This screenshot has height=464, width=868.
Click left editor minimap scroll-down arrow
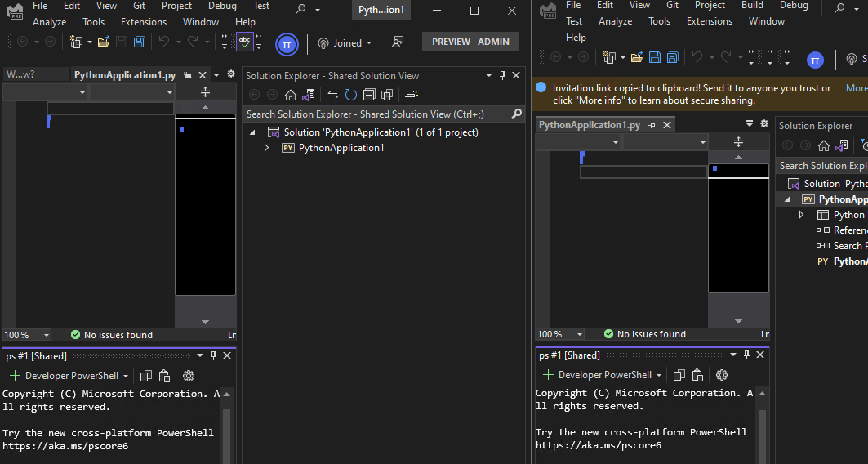(x=206, y=322)
